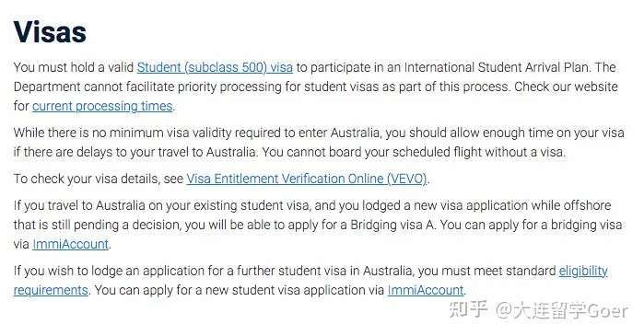Image resolution: width=644 pixels, height=336 pixels.
Task: Click ImmiAccount link in the bridging visa paragraph
Action: [x=71, y=244]
